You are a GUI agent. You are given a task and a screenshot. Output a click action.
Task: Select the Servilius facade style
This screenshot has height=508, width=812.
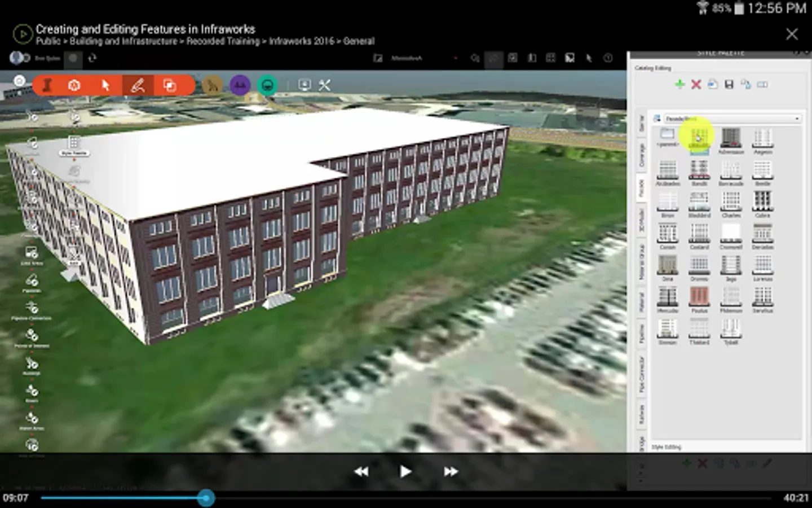(763, 300)
